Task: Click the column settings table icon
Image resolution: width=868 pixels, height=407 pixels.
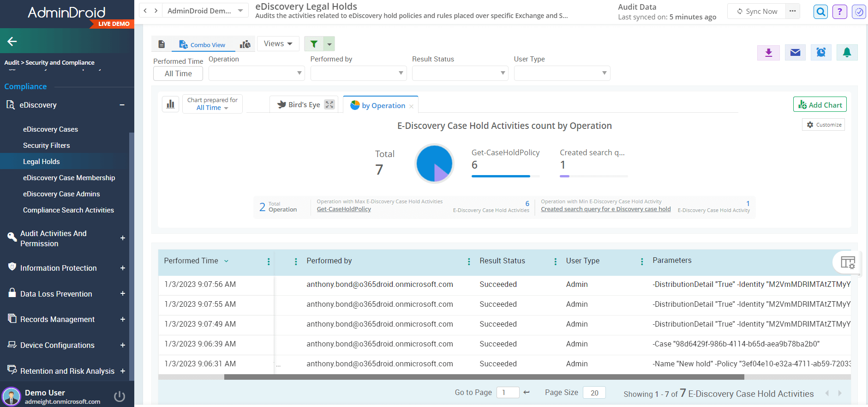Action: pos(848,262)
